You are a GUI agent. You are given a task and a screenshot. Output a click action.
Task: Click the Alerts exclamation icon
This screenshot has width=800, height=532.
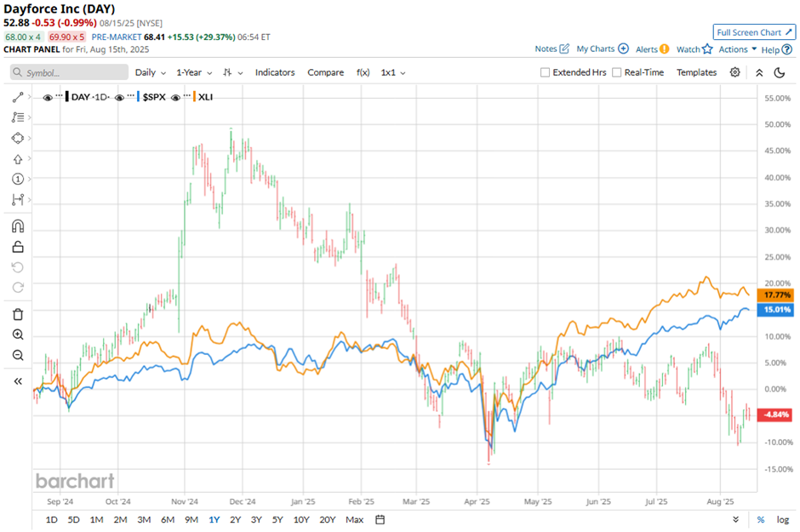(665, 49)
